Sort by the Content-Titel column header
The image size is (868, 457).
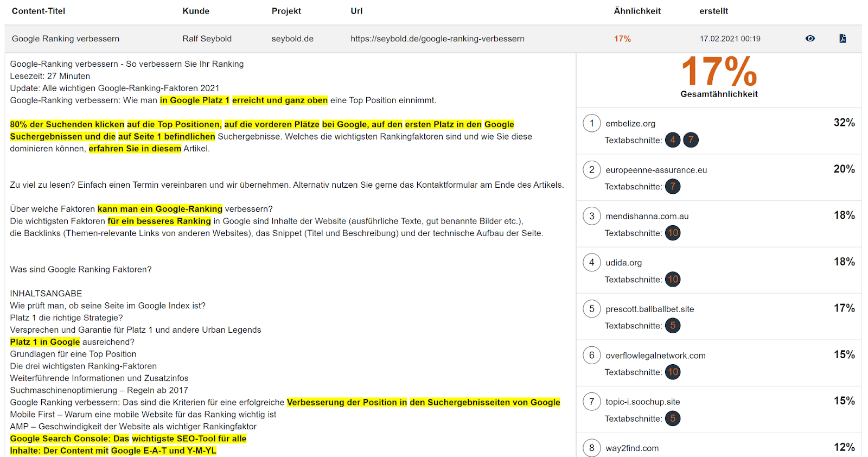(x=39, y=11)
